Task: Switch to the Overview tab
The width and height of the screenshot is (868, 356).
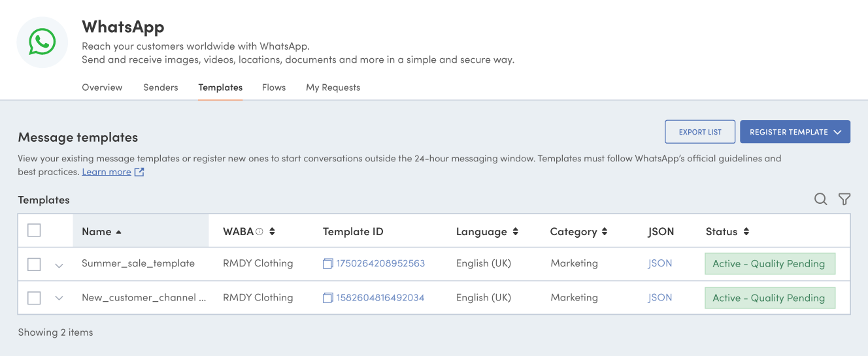Action: point(102,88)
